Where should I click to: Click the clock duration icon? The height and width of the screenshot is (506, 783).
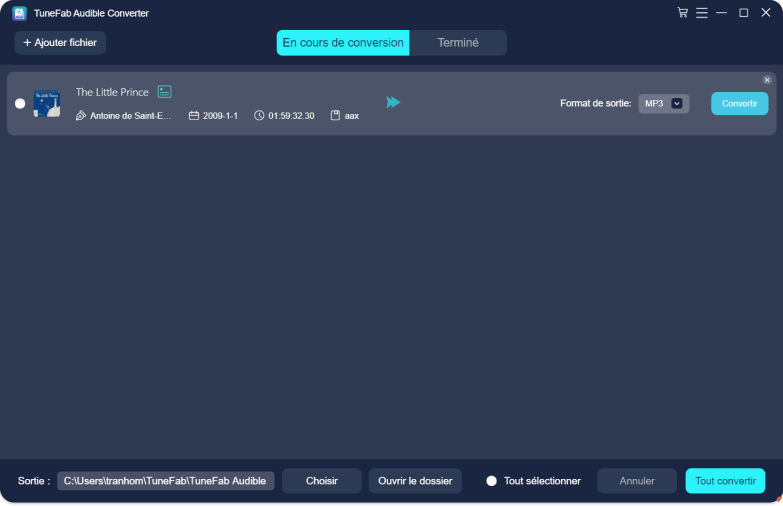[259, 115]
